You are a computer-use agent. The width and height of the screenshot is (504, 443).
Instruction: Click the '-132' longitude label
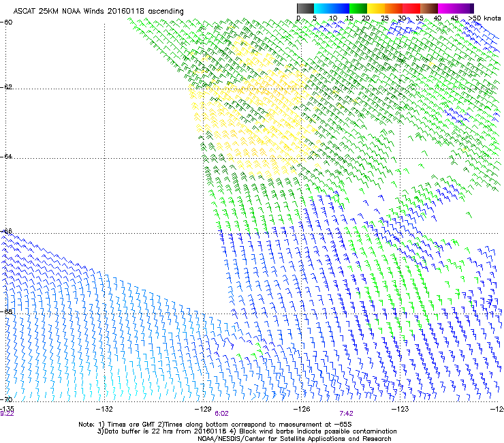(104, 409)
